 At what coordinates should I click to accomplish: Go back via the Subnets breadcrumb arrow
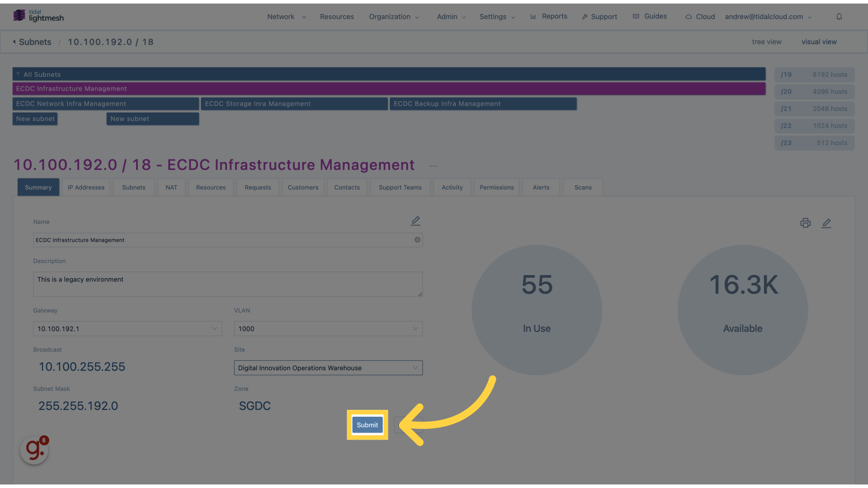point(14,42)
